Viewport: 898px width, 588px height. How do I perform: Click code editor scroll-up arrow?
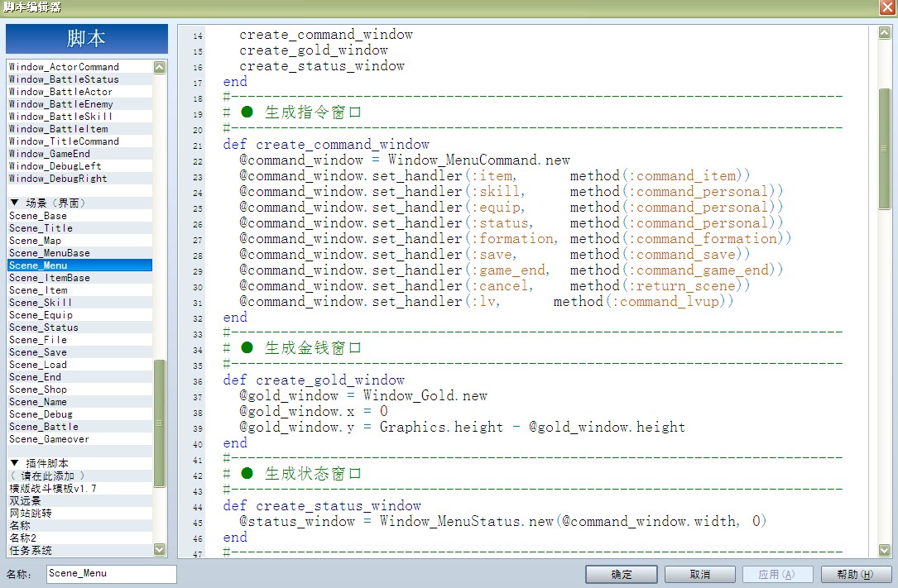(884, 33)
